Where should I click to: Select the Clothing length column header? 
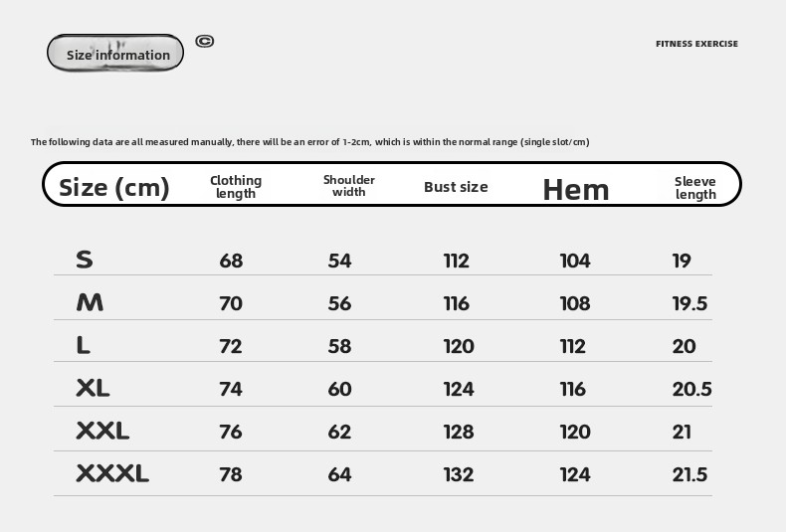(x=236, y=186)
